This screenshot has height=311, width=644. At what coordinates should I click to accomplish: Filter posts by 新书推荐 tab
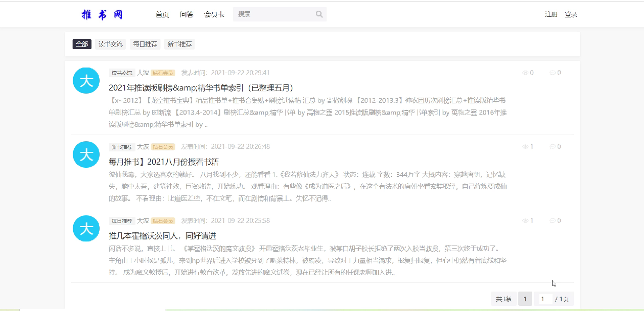coord(179,44)
